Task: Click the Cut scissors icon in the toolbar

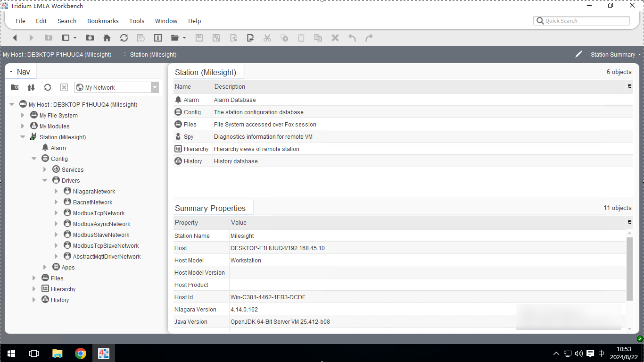Action: 267,38
